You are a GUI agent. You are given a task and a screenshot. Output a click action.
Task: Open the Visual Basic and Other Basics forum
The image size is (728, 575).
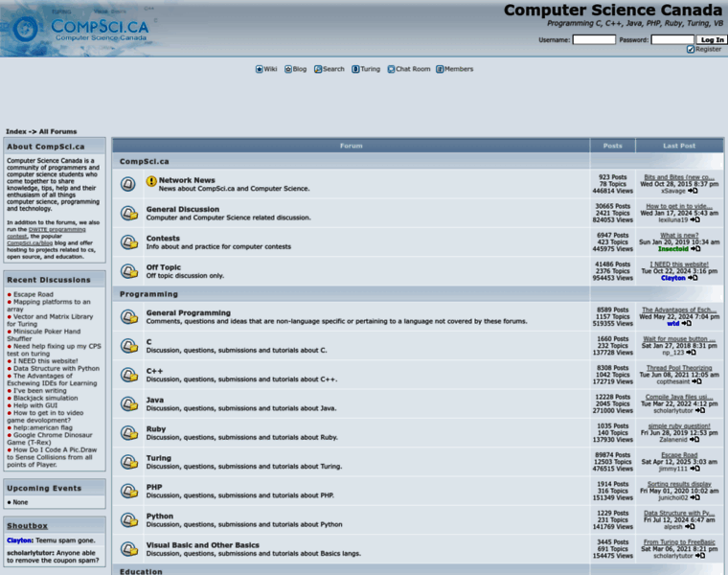tap(202, 545)
